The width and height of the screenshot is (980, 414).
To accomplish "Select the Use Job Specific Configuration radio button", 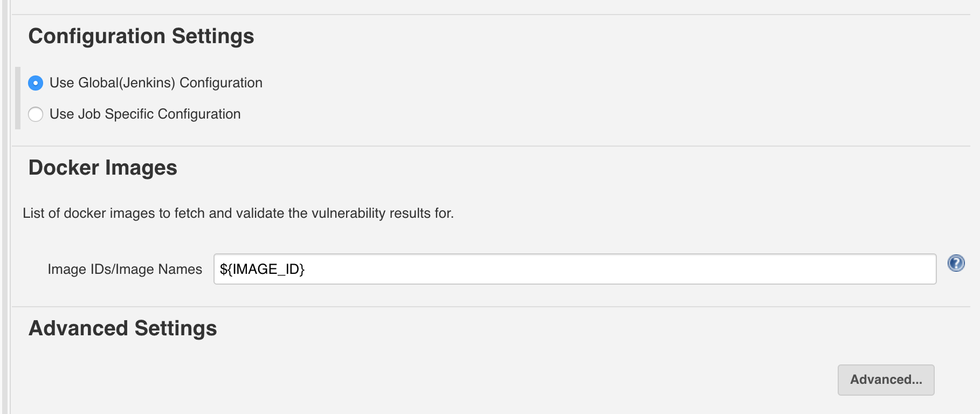I will (36, 114).
